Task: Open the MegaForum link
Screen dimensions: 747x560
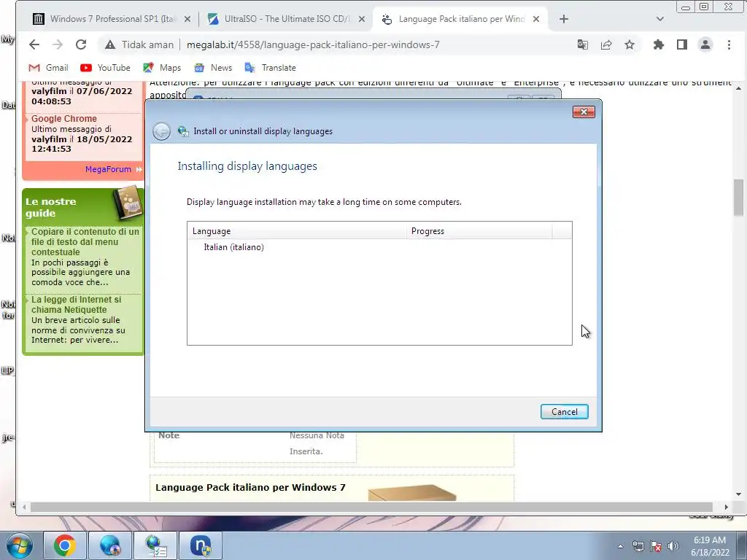Action: pos(108,169)
